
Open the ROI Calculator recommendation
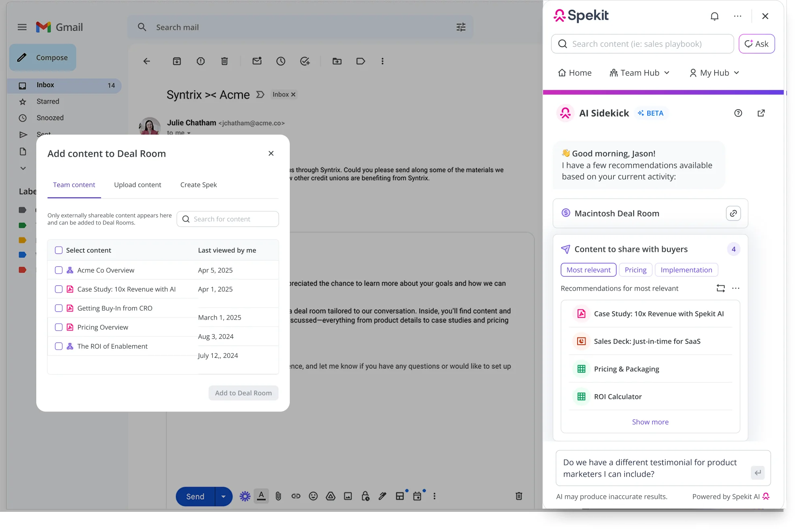650,397
